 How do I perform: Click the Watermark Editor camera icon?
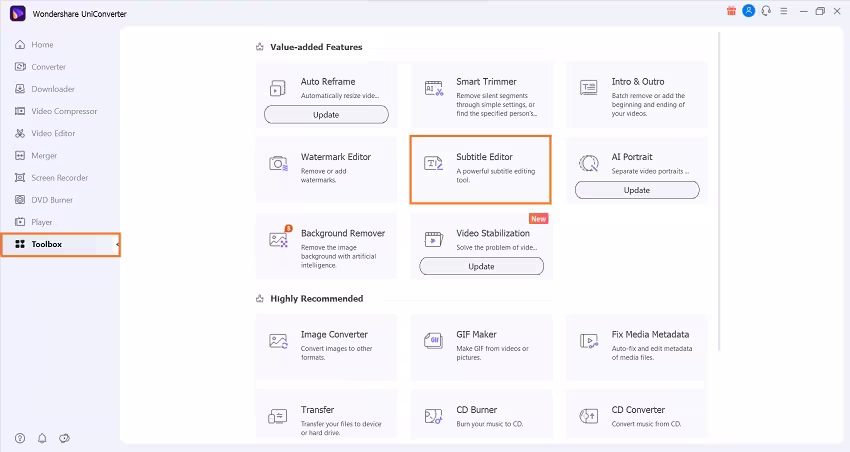click(278, 163)
